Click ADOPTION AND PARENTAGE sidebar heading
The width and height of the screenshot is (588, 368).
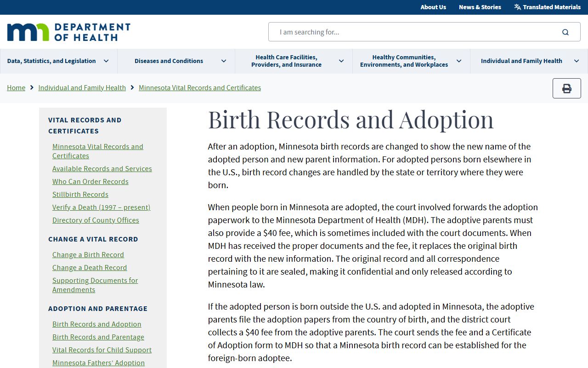click(x=98, y=308)
